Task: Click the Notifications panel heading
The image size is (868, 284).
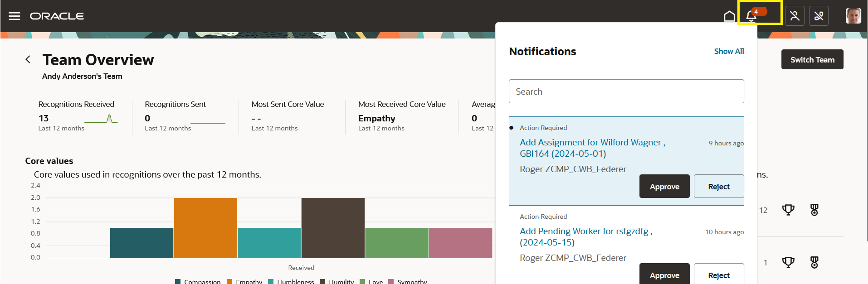Action: [542, 52]
